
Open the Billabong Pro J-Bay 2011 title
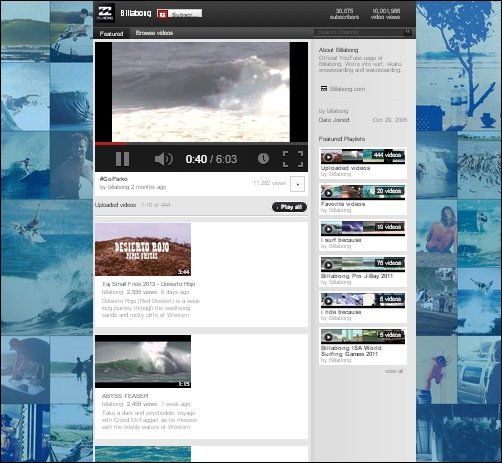pyautogui.click(x=357, y=276)
